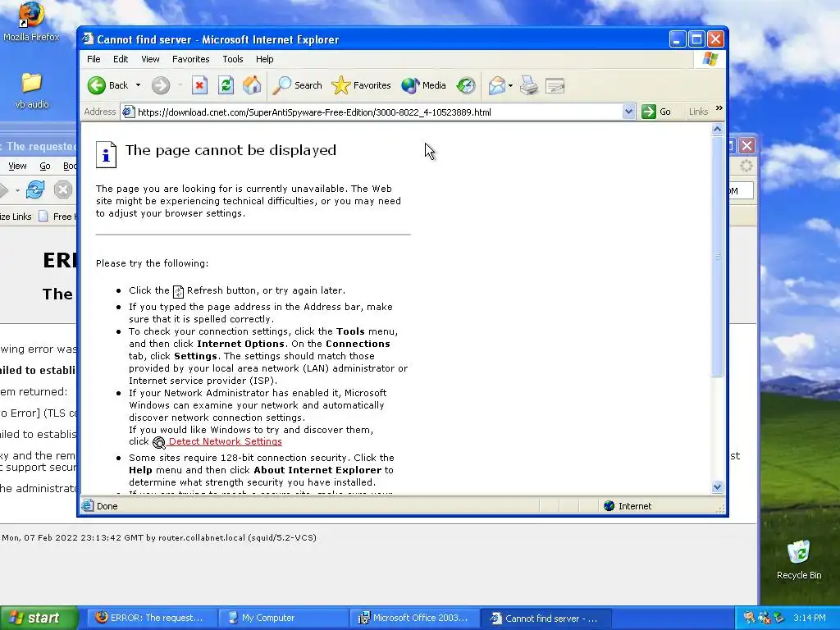The width and height of the screenshot is (840, 630).
Task: Select the Recycle Bin icon
Action: (799, 559)
